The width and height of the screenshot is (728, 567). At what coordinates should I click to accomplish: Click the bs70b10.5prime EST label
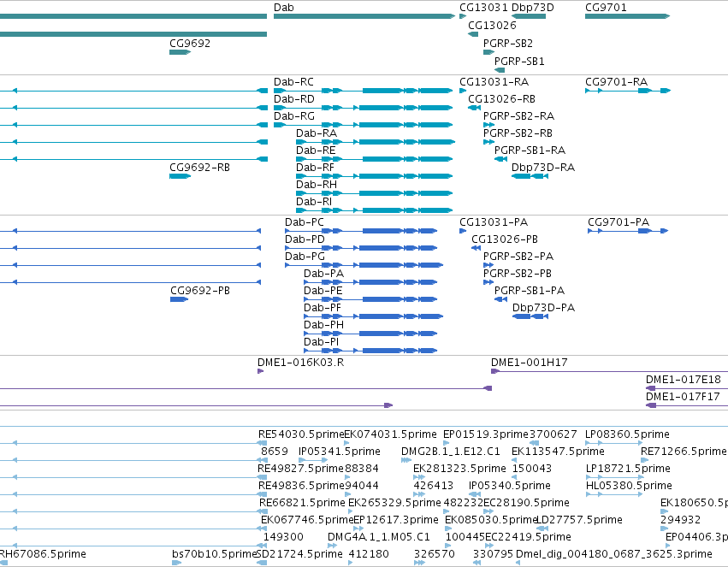[214, 554]
